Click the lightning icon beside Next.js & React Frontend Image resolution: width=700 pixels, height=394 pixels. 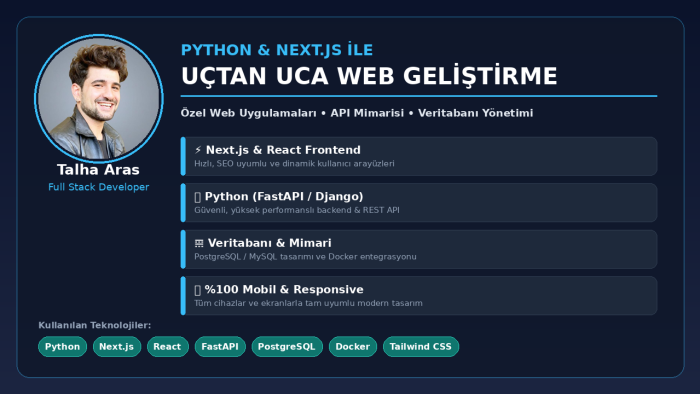[198, 150]
